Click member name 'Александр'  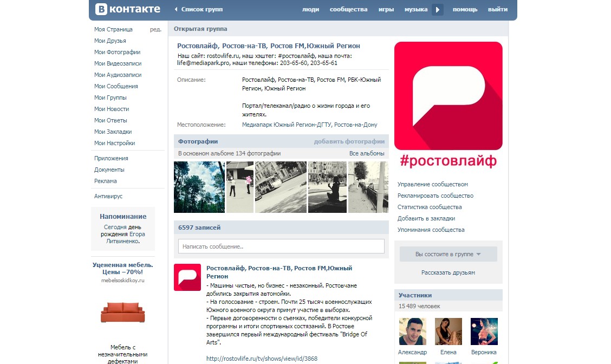pos(412,352)
